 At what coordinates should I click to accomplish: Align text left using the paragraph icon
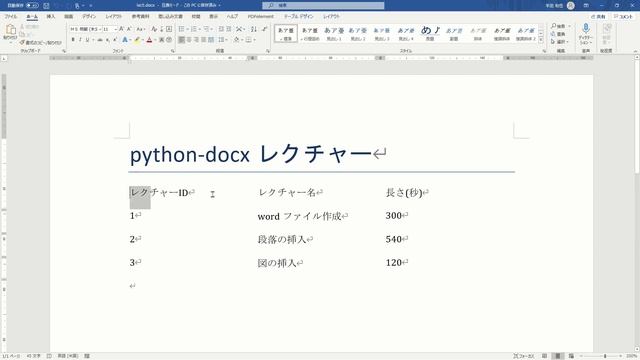182,40
